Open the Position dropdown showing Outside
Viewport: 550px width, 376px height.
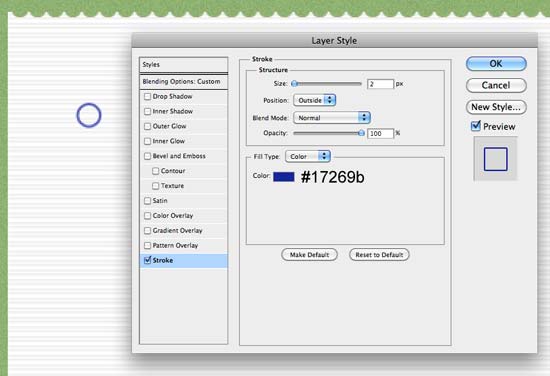(315, 100)
